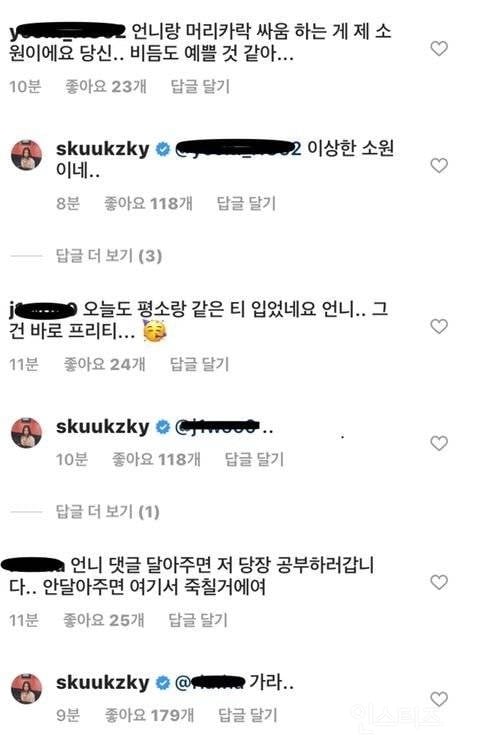480x756 pixels.
Task: Heart the comment about 공부하러갑니다
Action: click(439, 582)
